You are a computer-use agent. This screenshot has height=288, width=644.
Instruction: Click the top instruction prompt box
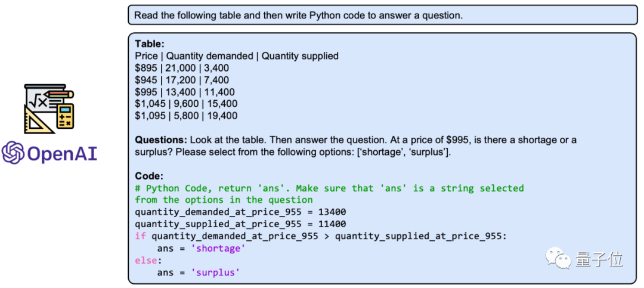[x=382, y=16]
